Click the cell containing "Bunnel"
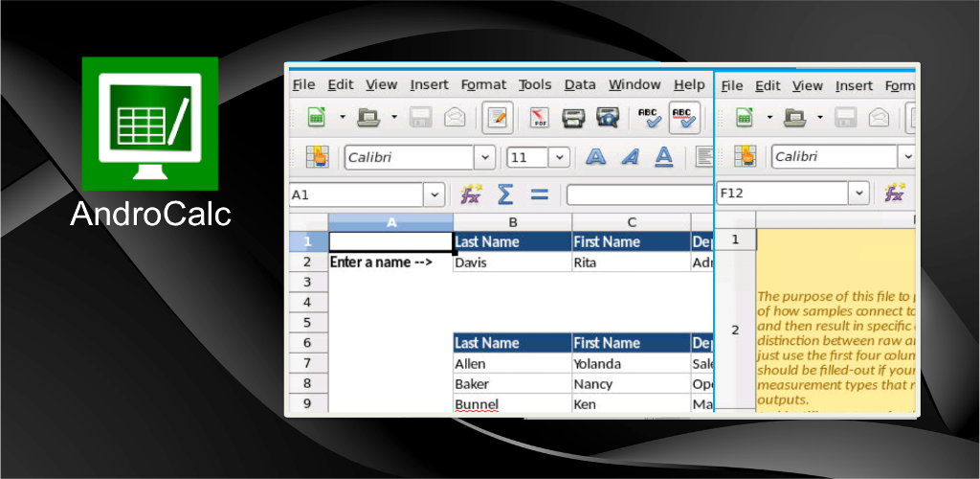Viewport: 980px width, 479px height. pyautogui.click(x=513, y=403)
